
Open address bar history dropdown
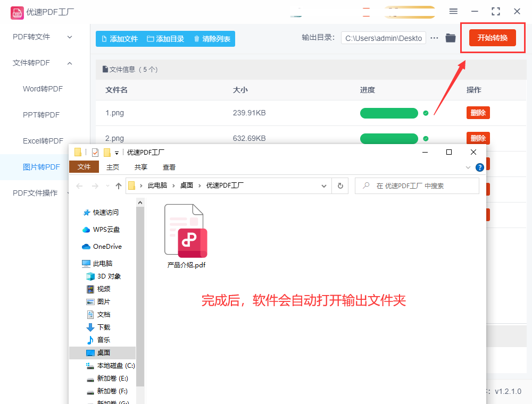(324, 186)
